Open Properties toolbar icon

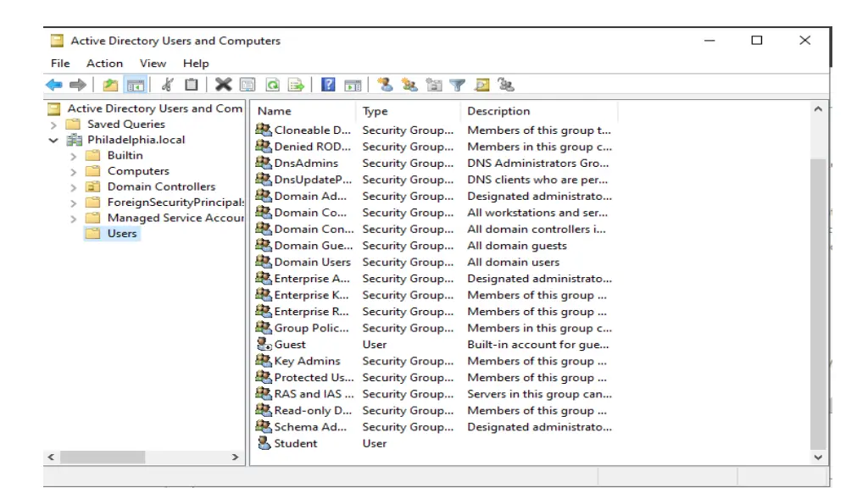tap(248, 85)
